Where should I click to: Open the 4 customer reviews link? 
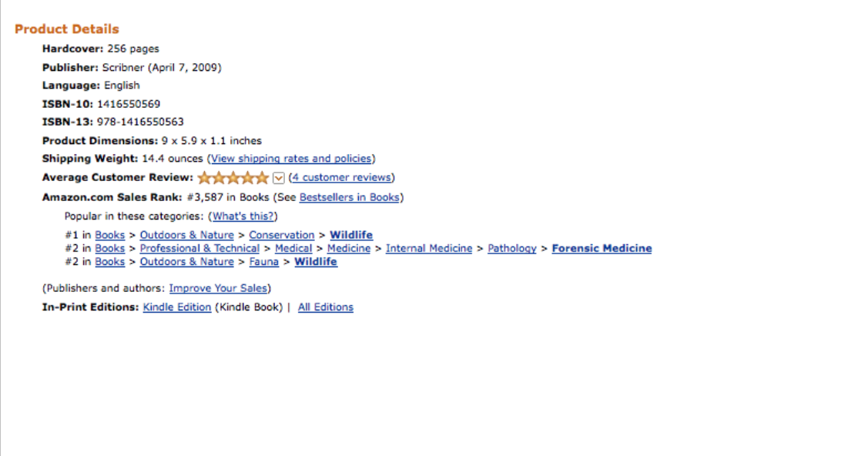(x=341, y=178)
